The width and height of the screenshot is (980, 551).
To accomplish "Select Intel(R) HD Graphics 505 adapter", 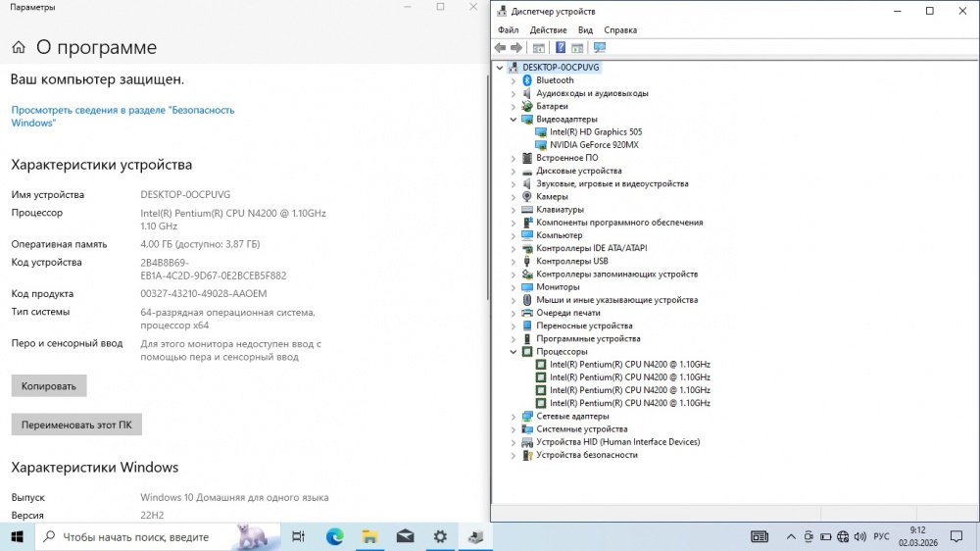I will tap(596, 132).
